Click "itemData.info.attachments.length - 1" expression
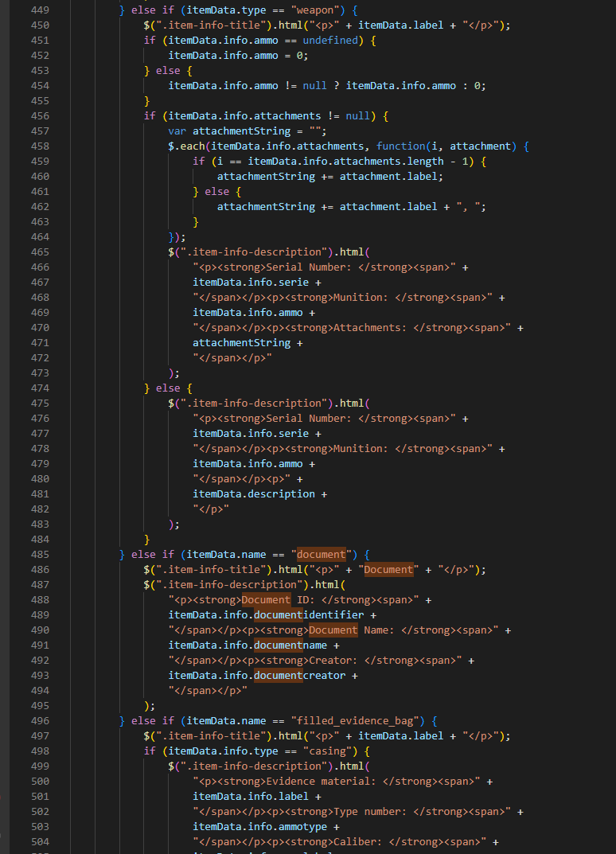Screen dimensions: 616x854 358,162
